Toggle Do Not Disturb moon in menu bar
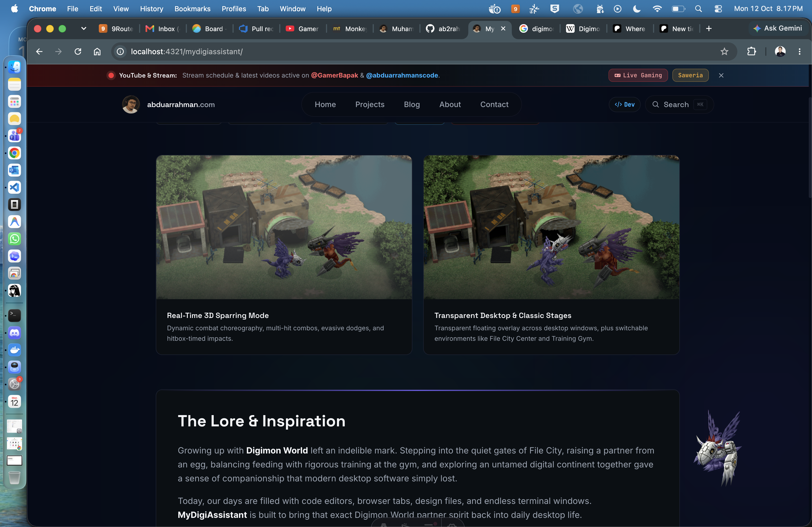Viewport: 812px width, 527px height. 636,9
